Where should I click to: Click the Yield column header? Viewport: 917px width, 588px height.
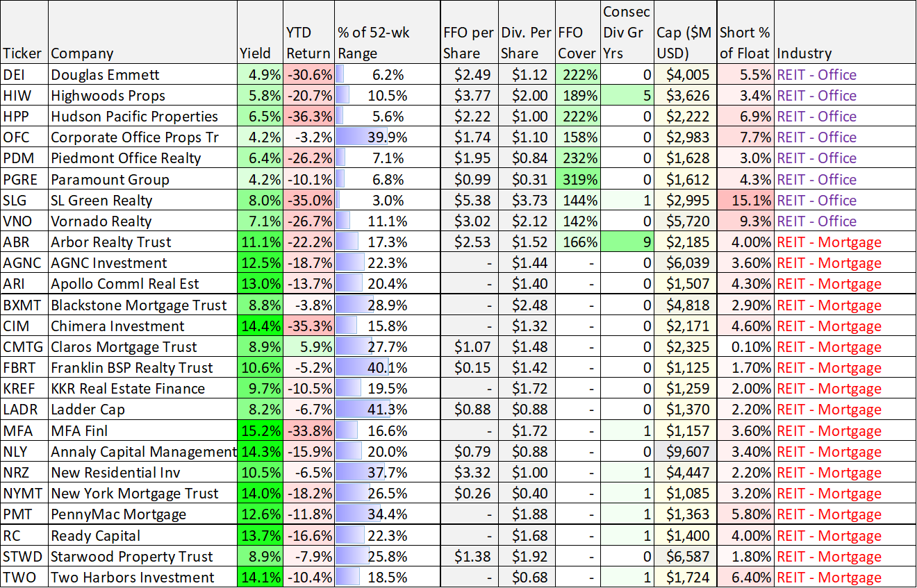[x=260, y=33]
